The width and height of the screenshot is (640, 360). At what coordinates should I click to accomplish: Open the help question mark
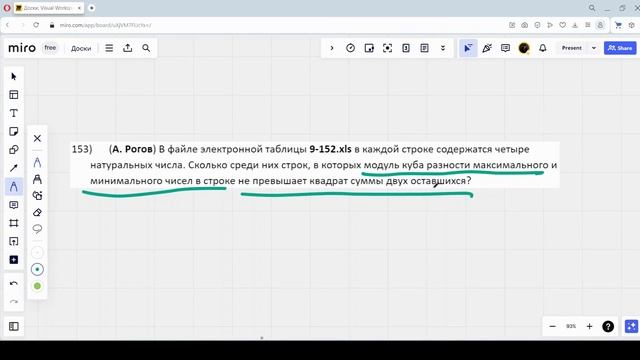[608, 326]
